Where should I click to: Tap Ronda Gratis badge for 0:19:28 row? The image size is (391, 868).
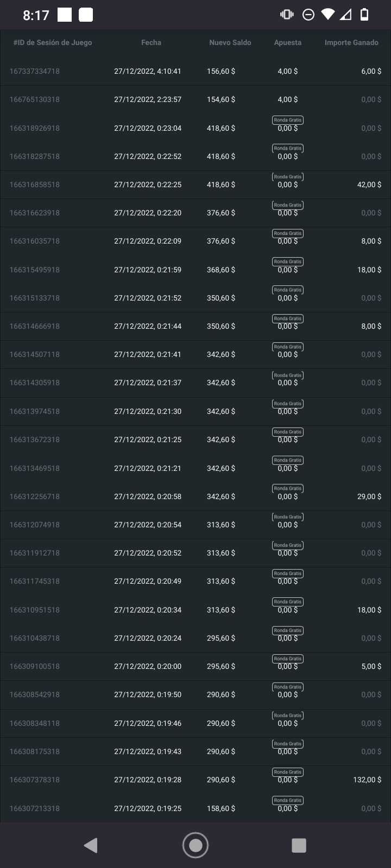pyautogui.click(x=288, y=772)
